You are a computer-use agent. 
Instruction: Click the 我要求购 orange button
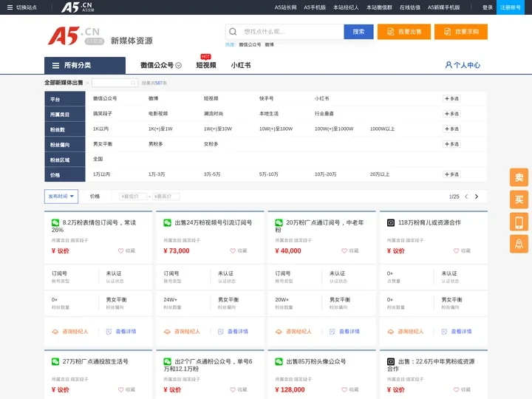(x=461, y=32)
